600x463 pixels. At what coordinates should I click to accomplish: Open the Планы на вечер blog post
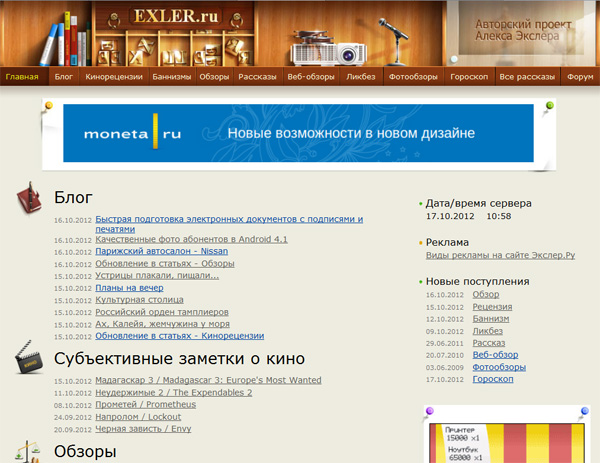129,288
